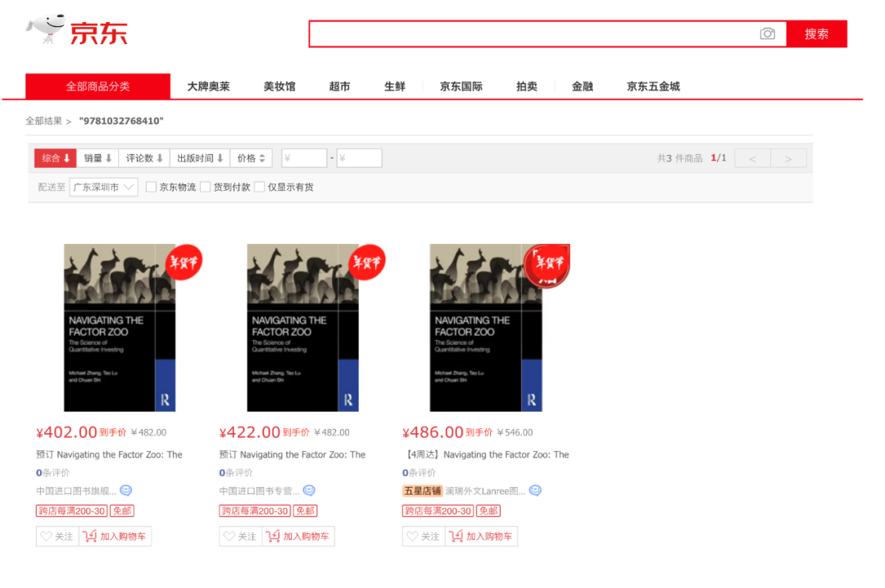The image size is (885, 588).
Task: Click 0条评价 under ¥422.00 book
Action: tap(236, 473)
